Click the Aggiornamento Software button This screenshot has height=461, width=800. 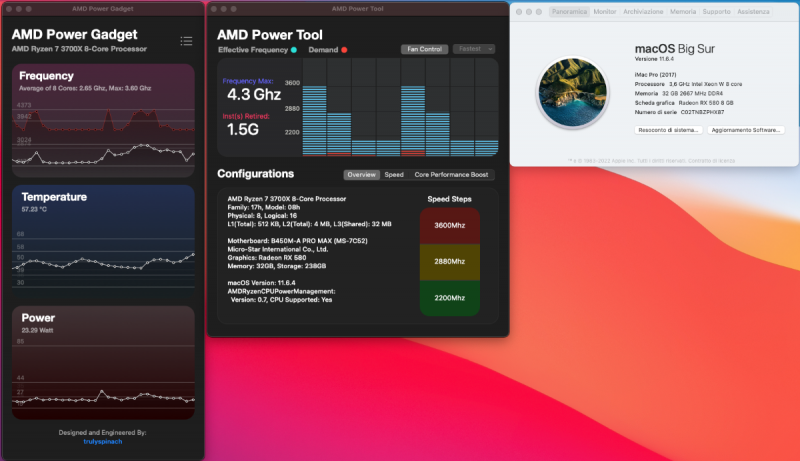coord(745,130)
